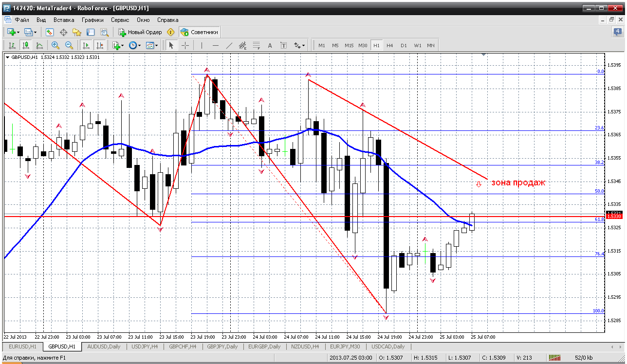
Task: Toggle chart shift toolbar button
Action: [100, 45]
